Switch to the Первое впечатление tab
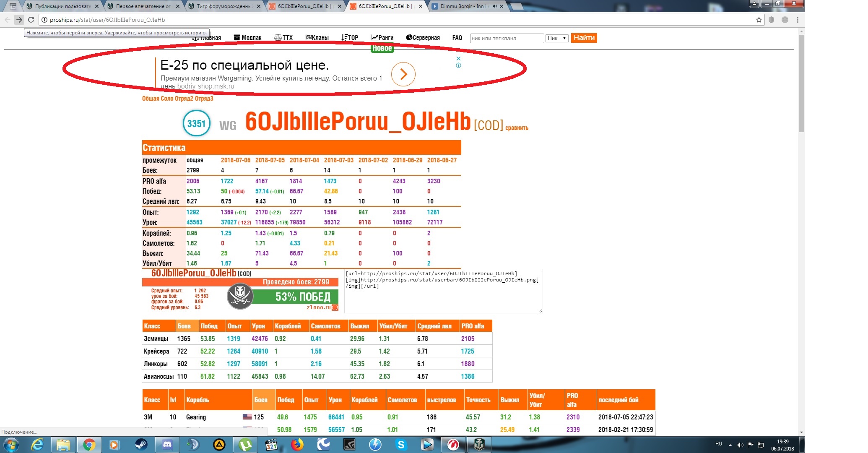868x453 pixels. pyautogui.click(x=144, y=6)
